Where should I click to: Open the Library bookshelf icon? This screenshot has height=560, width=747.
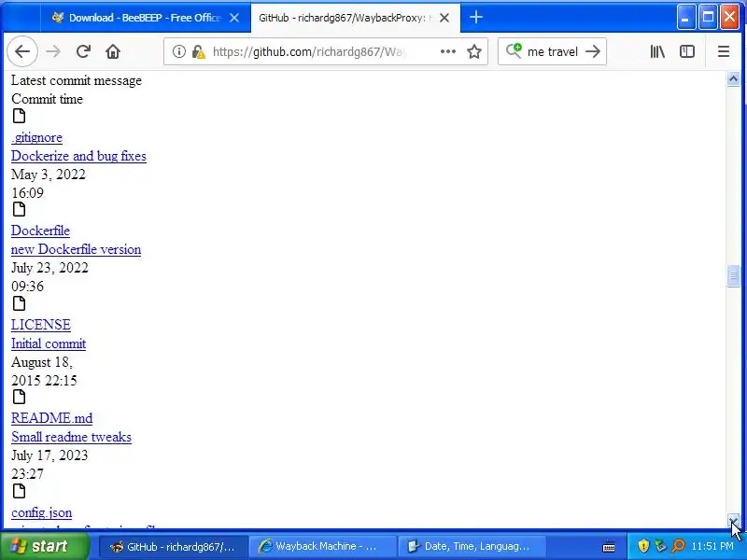pyautogui.click(x=657, y=51)
